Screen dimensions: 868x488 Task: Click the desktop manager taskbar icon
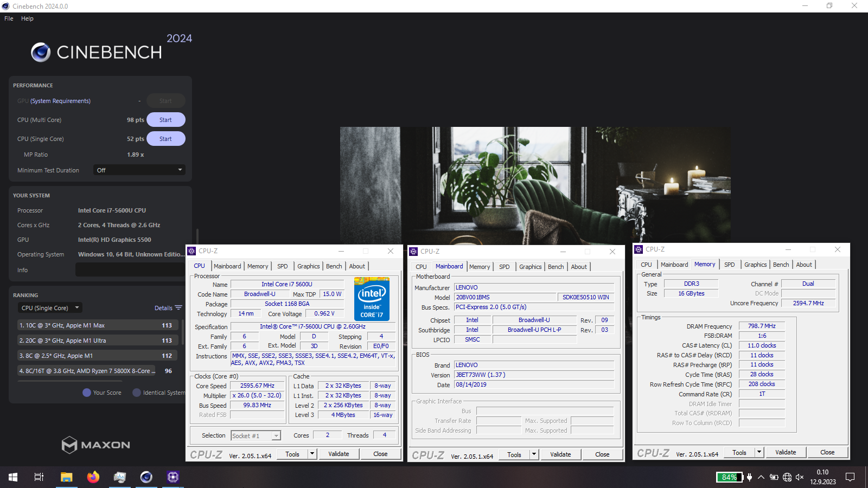tap(120, 477)
